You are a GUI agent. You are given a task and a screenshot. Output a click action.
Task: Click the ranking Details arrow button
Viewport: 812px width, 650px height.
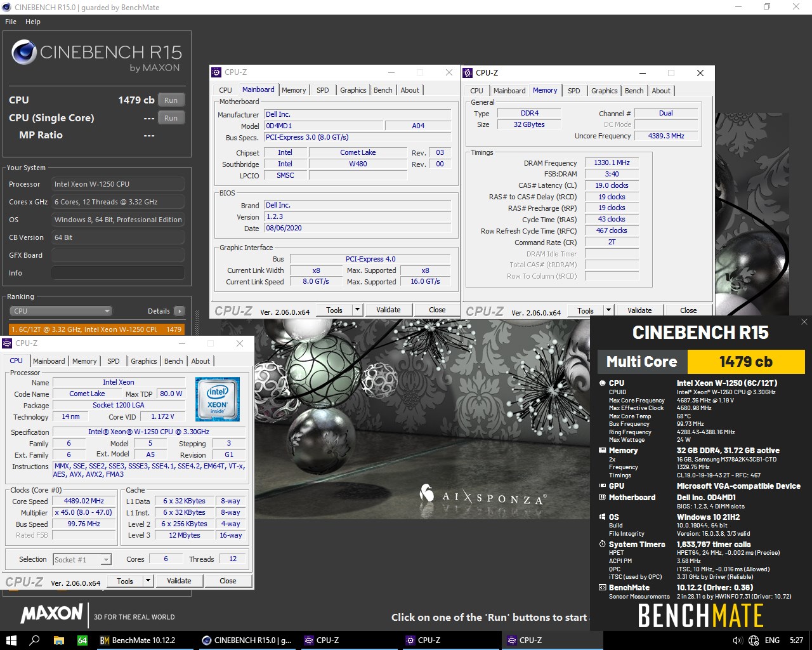pos(180,311)
